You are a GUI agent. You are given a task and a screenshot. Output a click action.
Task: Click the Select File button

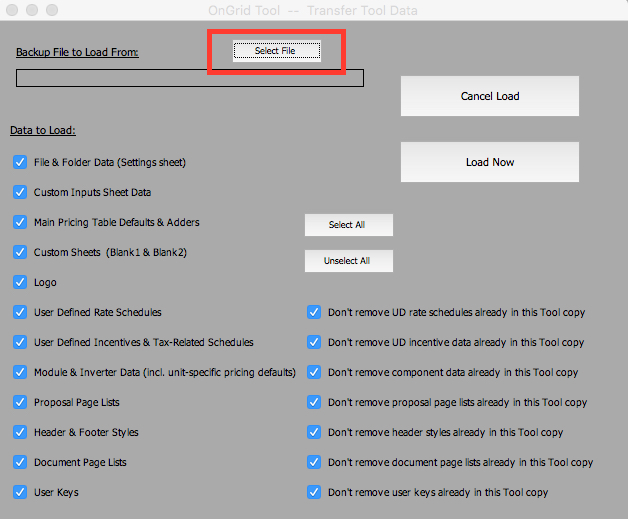[276, 51]
